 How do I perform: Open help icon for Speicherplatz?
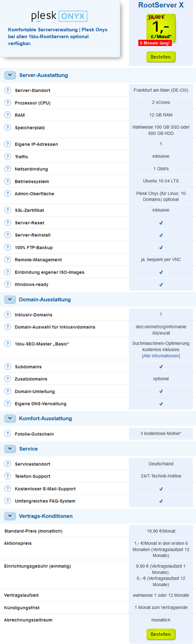click(x=8, y=127)
